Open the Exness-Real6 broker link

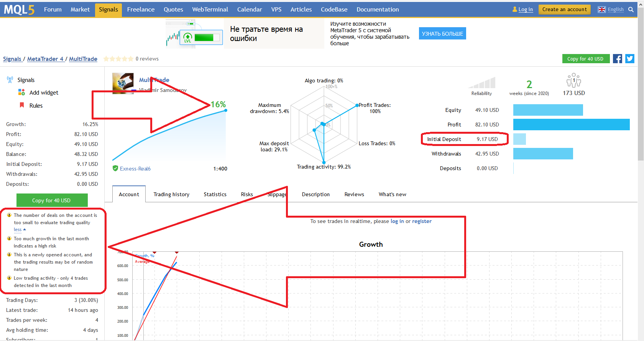[x=135, y=169]
